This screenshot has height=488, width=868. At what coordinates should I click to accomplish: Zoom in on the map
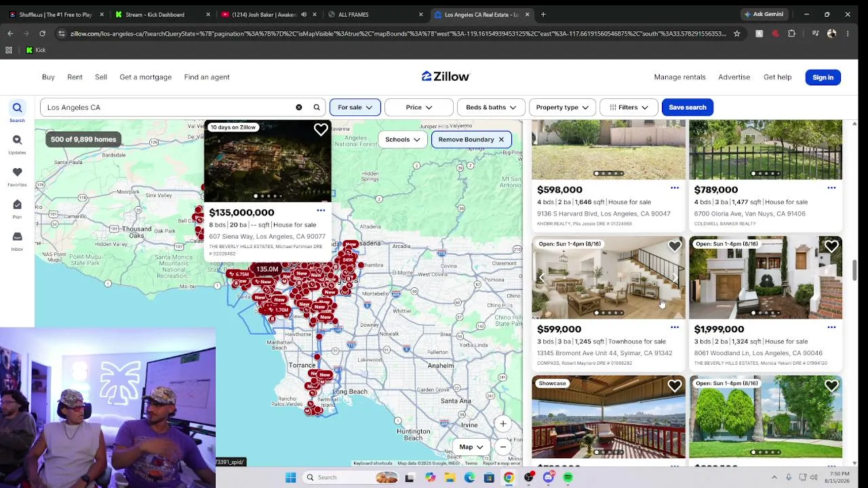click(x=503, y=424)
